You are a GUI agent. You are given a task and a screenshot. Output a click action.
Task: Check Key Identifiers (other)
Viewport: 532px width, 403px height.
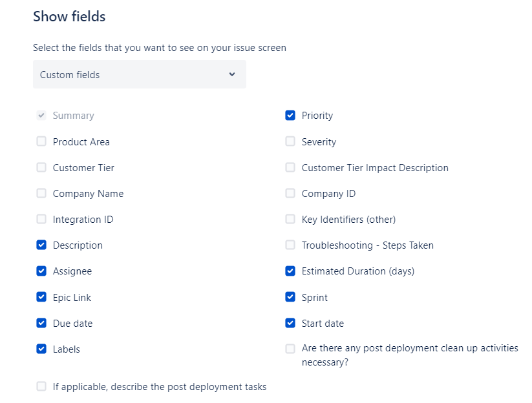(x=290, y=219)
